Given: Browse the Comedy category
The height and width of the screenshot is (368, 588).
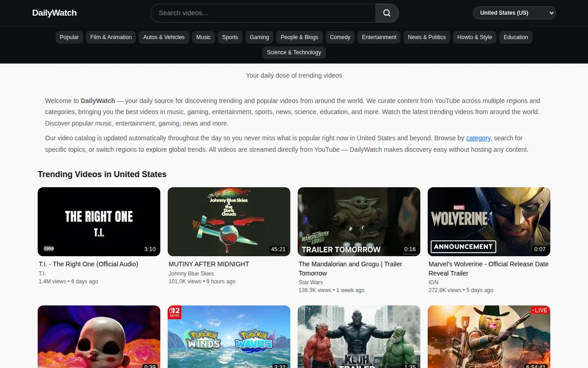Looking at the screenshot, I should tap(340, 37).
